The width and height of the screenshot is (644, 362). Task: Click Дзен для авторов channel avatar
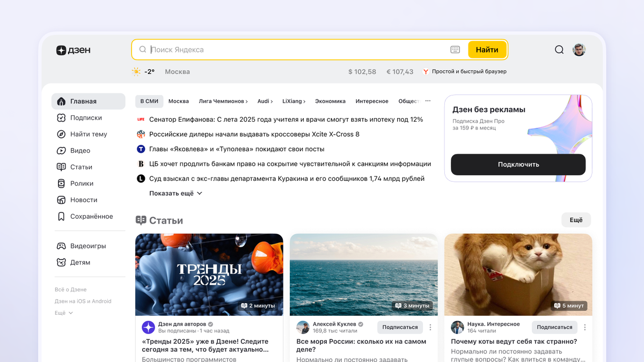tap(149, 327)
